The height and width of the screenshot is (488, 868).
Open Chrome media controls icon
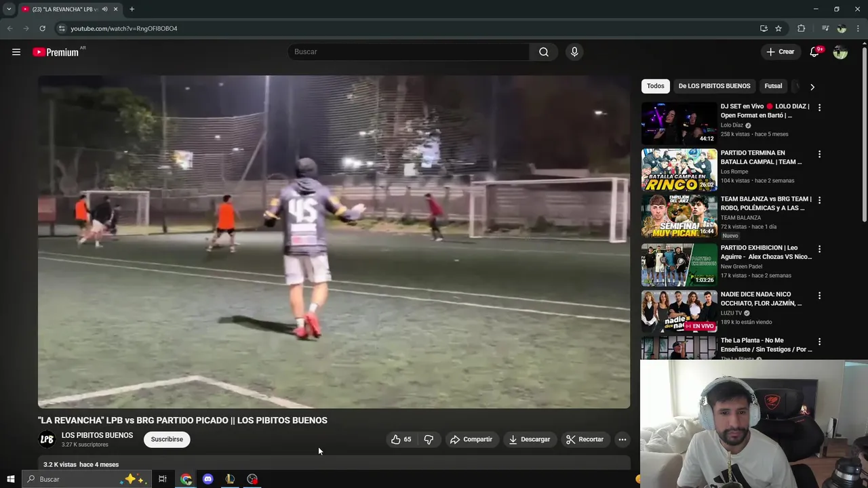coord(825,28)
